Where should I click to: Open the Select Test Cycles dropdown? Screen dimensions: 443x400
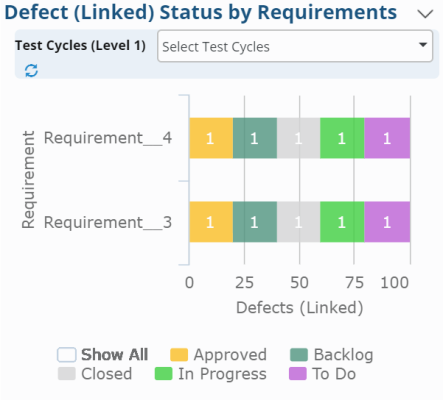295,46
